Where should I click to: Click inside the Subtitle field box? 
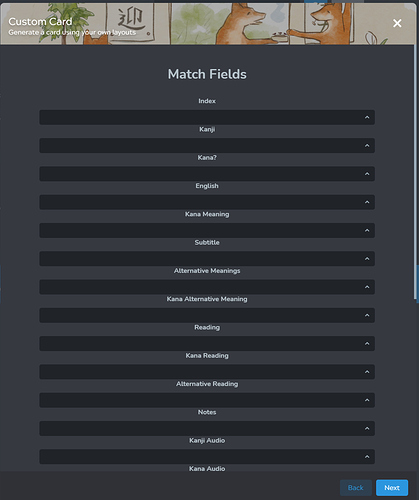click(x=207, y=259)
